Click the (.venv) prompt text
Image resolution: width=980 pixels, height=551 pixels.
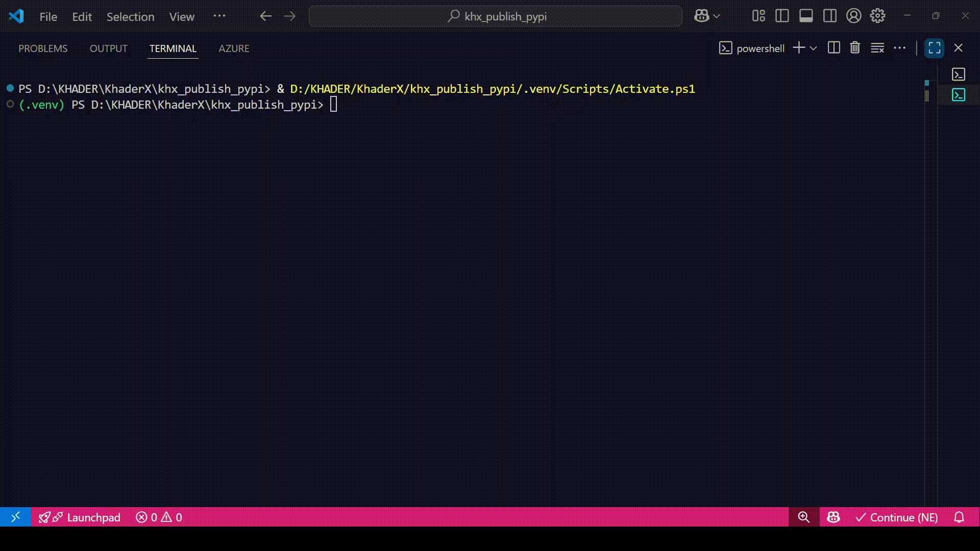point(41,105)
